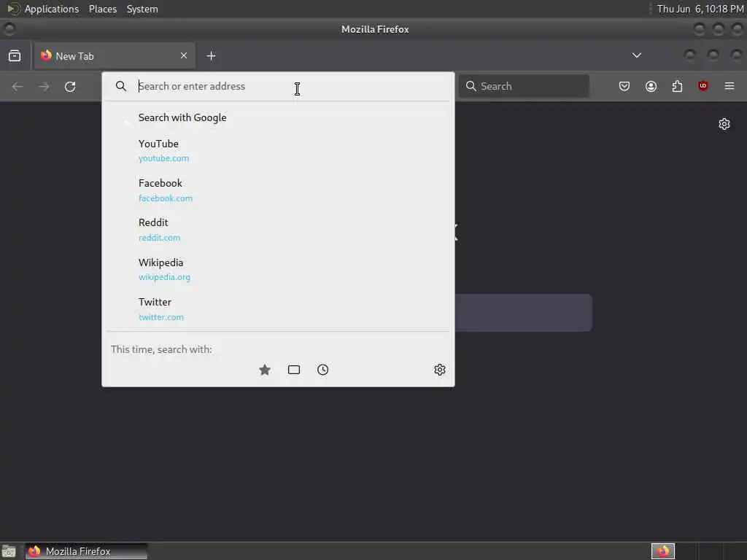Expand the list all tabs chevron
The width and height of the screenshot is (747, 560).
pyautogui.click(x=636, y=55)
